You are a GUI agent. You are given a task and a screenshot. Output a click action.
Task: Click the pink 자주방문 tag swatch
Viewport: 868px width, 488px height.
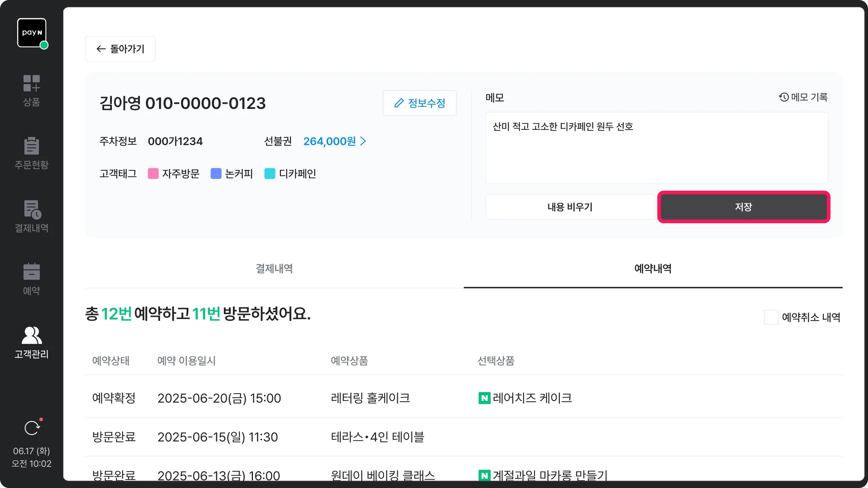[x=153, y=174]
